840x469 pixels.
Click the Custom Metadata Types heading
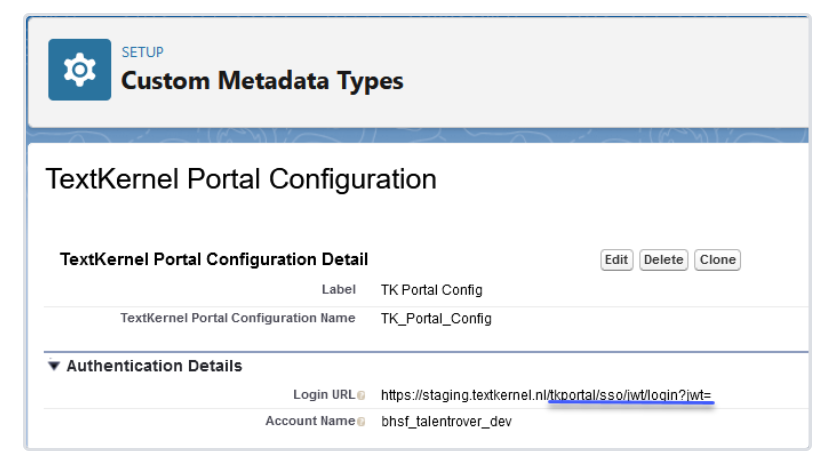[x=262, y=81]
